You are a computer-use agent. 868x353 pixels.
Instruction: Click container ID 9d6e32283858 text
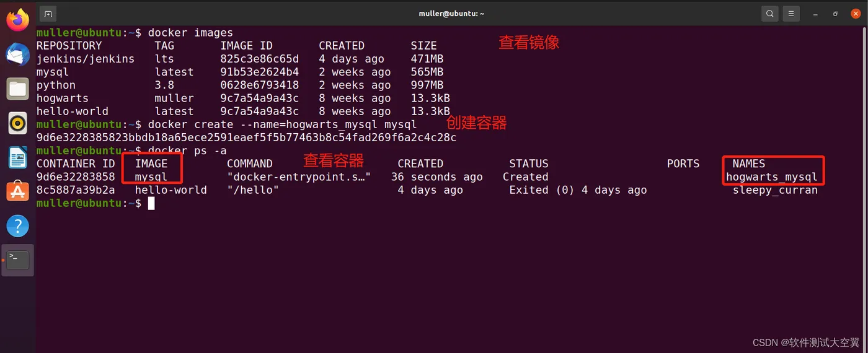click(76, 177)
